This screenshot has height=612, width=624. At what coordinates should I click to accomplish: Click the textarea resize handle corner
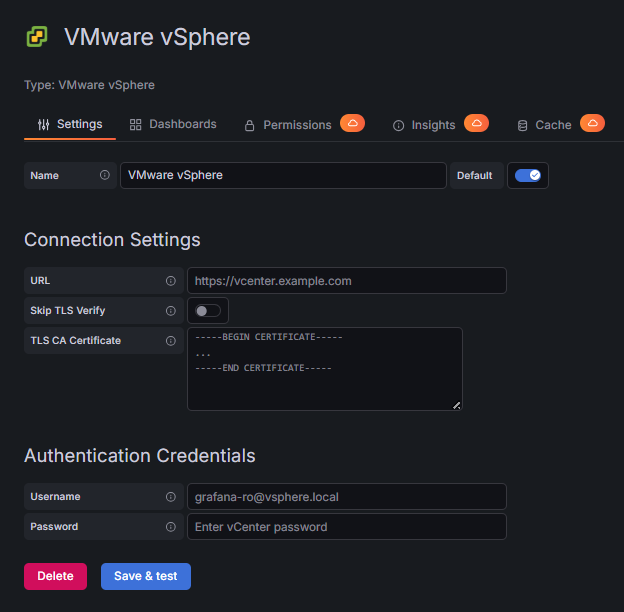pos(456,405)
